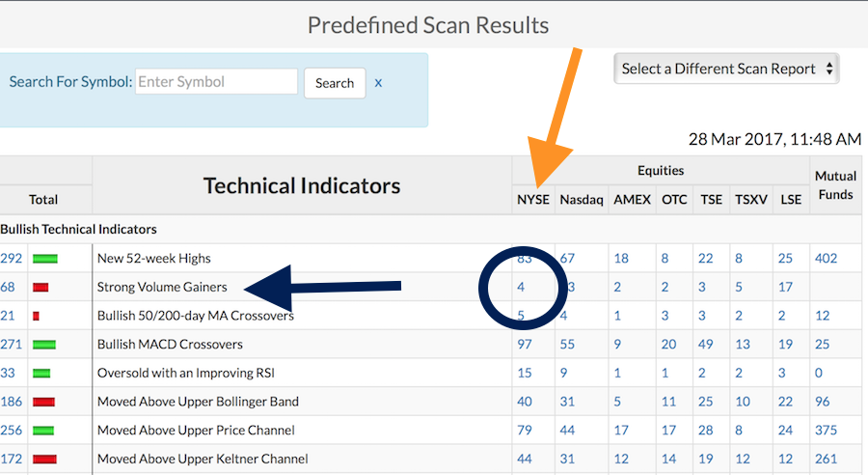Screen dimensions: 868x475
Task: Open TSE count 49 for Bullish MACD Crossovers
Action: coord(705,345)
